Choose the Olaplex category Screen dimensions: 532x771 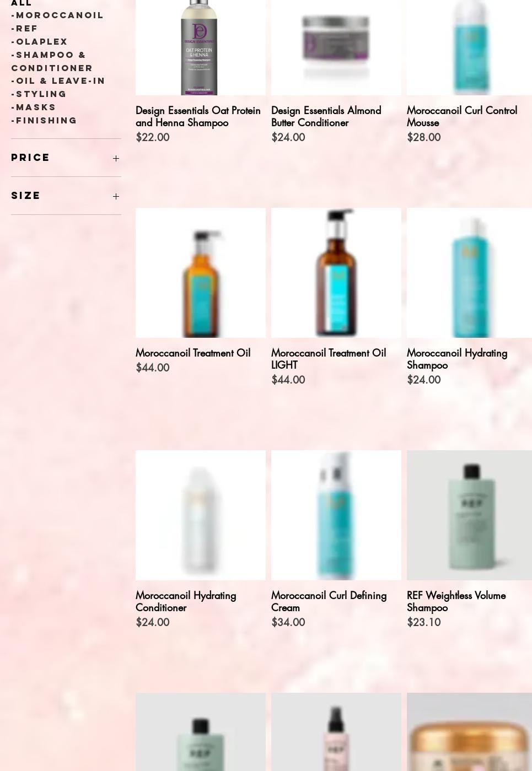(x=40, y=41)
